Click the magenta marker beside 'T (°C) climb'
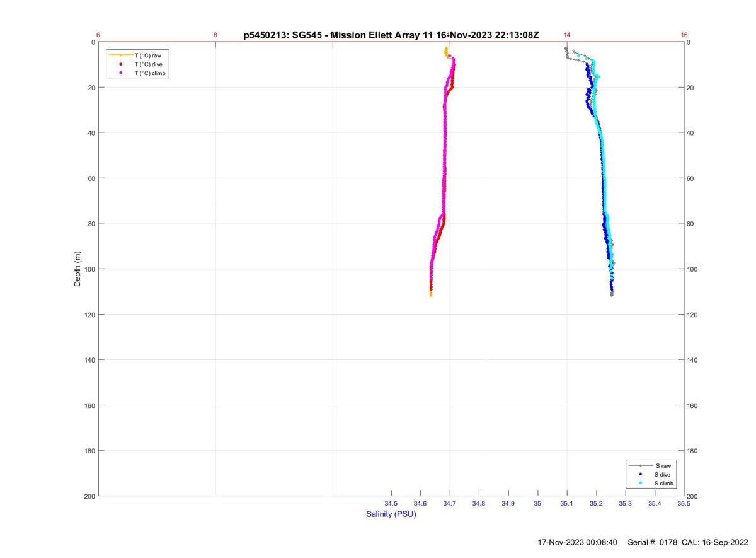 coord(120,73)
